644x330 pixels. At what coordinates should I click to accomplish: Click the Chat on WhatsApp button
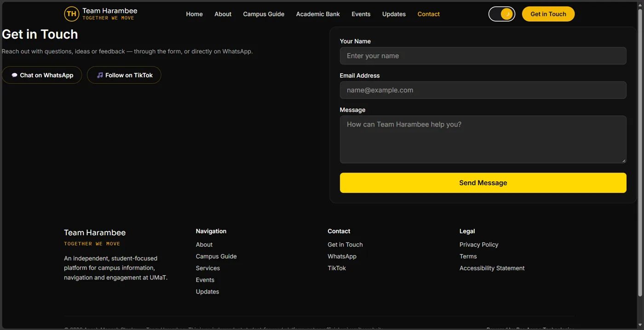click(42, 75)
